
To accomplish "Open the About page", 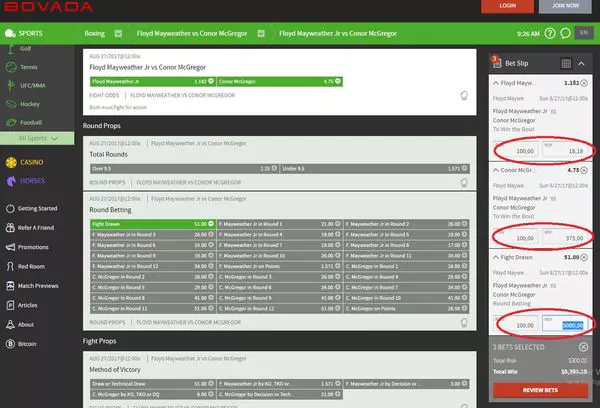I will pos(26,325).
